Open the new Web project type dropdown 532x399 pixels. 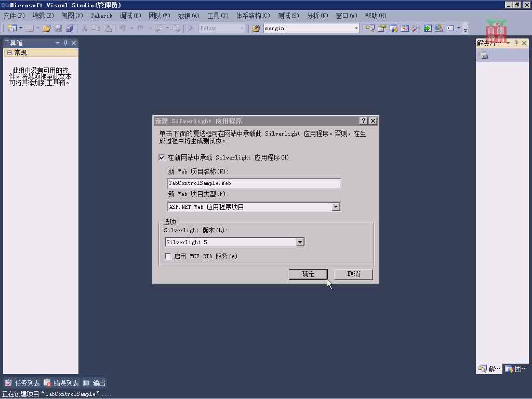(x=336, y=207)
